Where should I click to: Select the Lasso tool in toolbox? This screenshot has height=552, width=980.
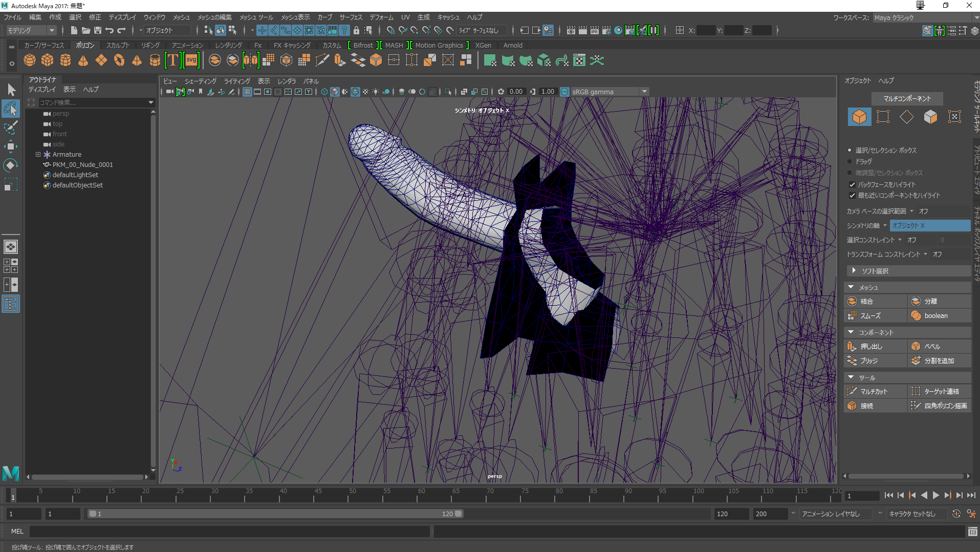(11, 109)
